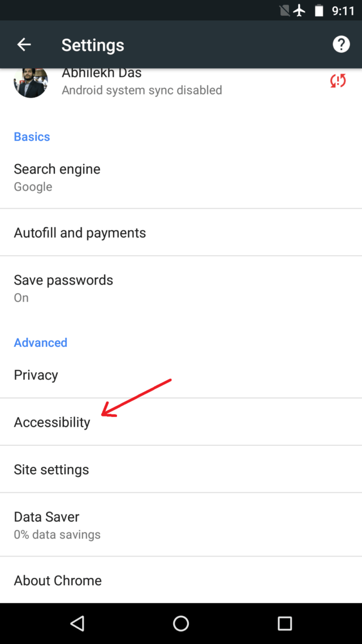The image size is (362, 644).
Task: Tap the sync disabled error icon
Action: click(x=338, y=81)
